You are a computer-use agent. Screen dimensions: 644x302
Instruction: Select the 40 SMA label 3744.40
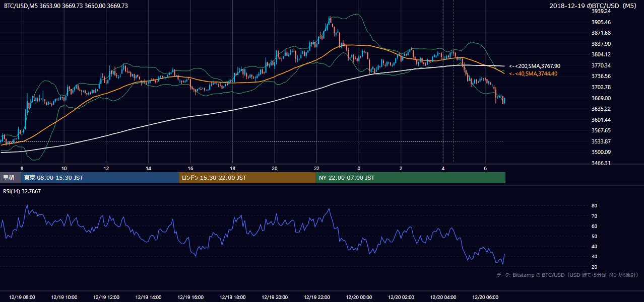pyautogui.click(x=533, y=73)
